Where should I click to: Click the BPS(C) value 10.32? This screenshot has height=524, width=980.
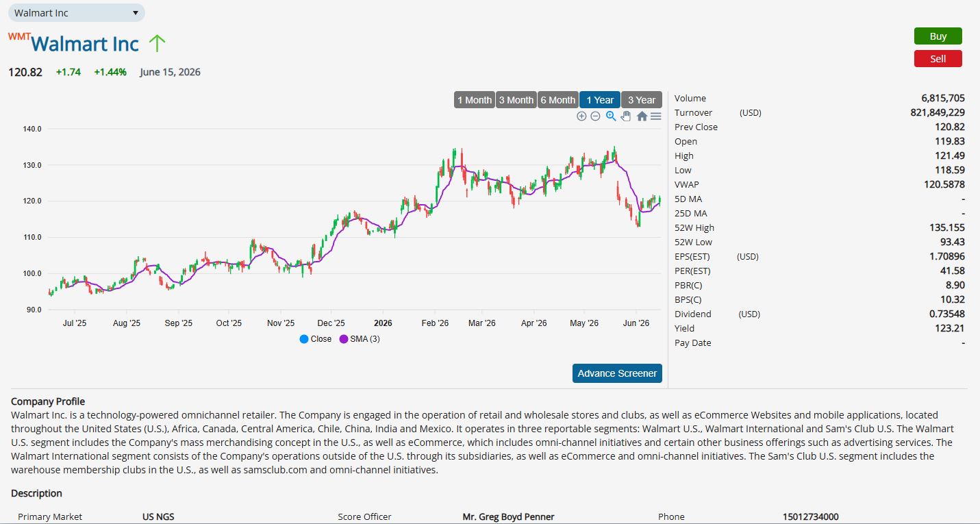pos(952,299)
